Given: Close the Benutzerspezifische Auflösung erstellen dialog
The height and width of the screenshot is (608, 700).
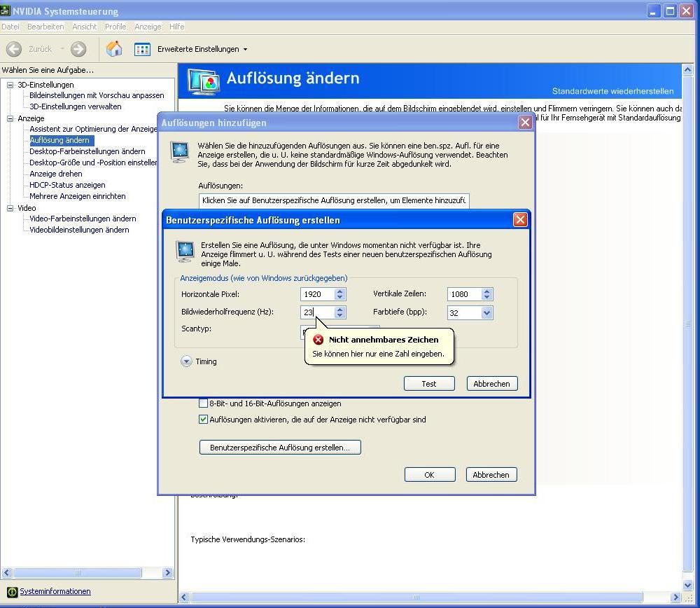Looking at the screenshot, I should point(520,220).
